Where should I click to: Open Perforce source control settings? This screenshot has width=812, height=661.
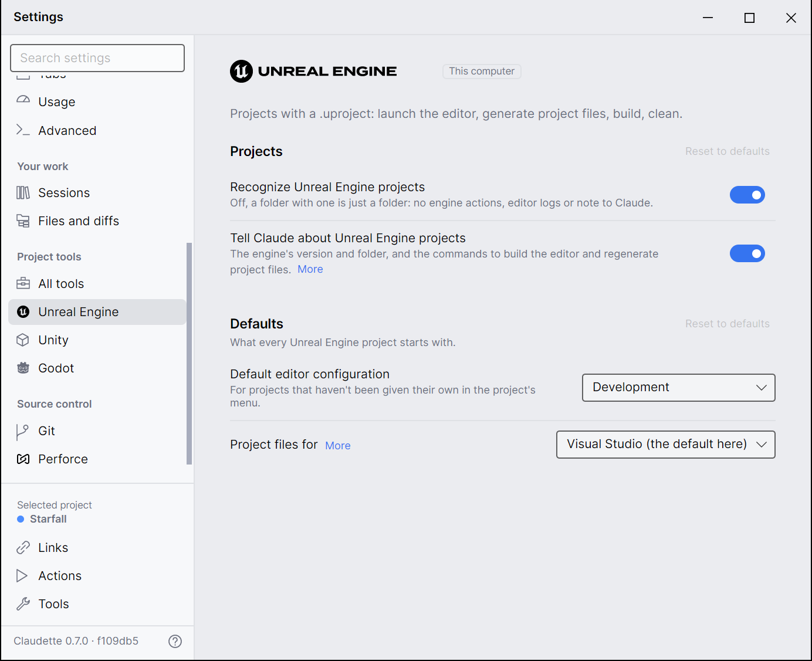click(x=97, y=459)
